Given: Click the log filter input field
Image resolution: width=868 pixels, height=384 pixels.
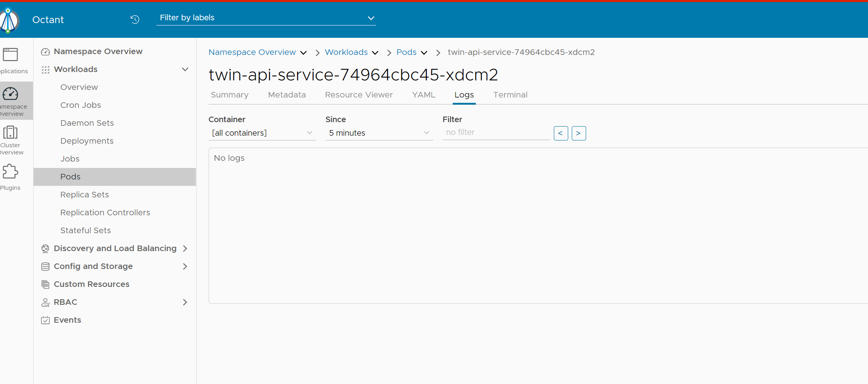Looking at the screenshot, I should click(496, 132).
